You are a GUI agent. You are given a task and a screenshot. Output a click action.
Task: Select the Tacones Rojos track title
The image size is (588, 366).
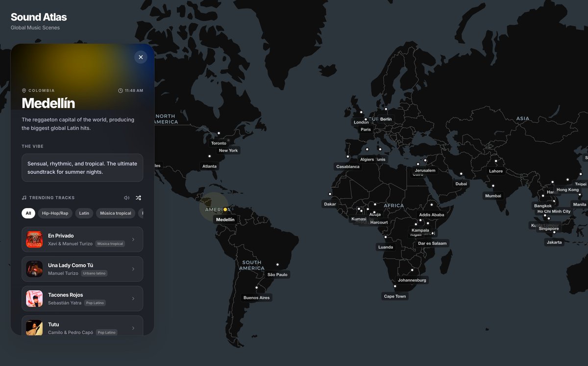66,295
